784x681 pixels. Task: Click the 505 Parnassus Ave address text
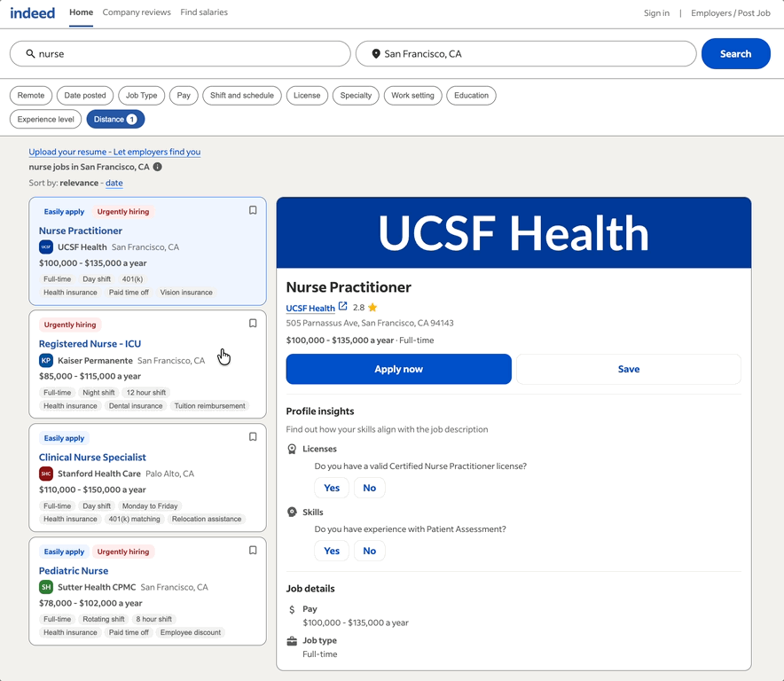370,323
